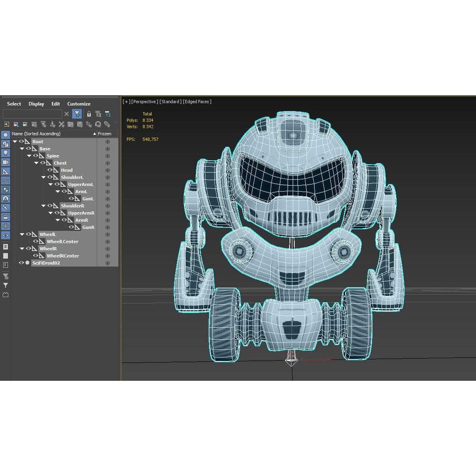
Task: Switch to Sort by Hierarchy icon
Action: click(x=108, y=114)
